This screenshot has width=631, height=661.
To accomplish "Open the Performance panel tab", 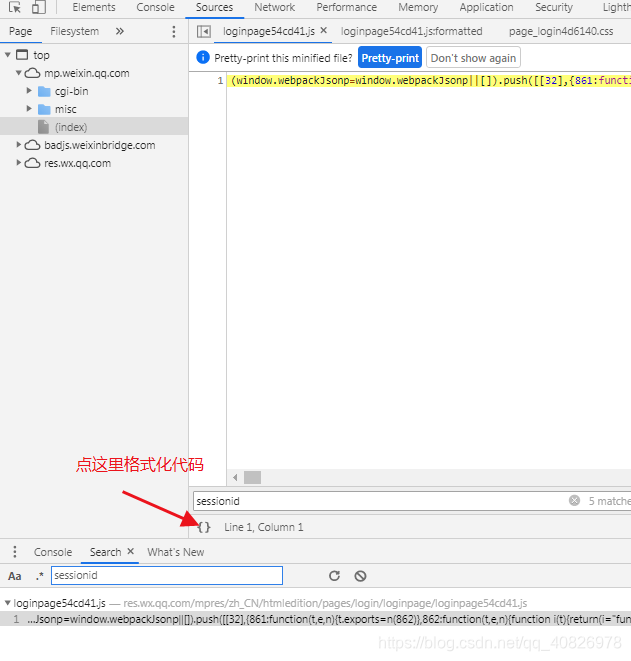I will (346, 8).
